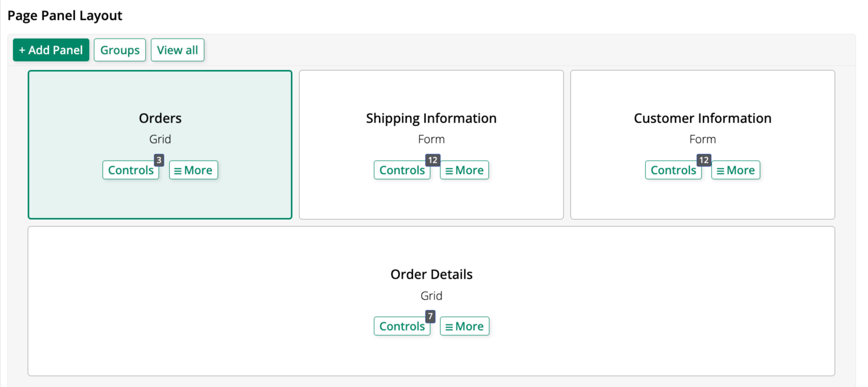Click the View all button

[177, 50]
